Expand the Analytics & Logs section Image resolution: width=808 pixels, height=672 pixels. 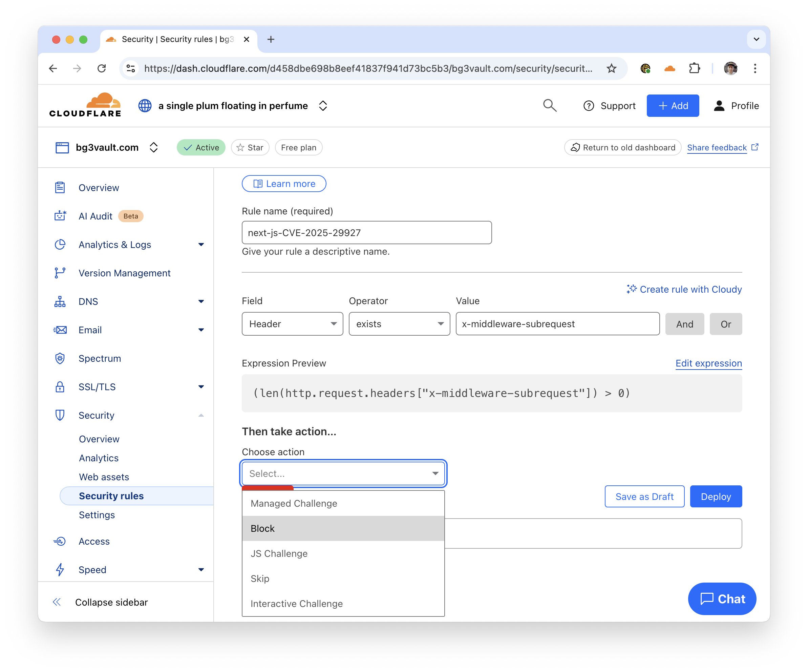click(201, 245)
